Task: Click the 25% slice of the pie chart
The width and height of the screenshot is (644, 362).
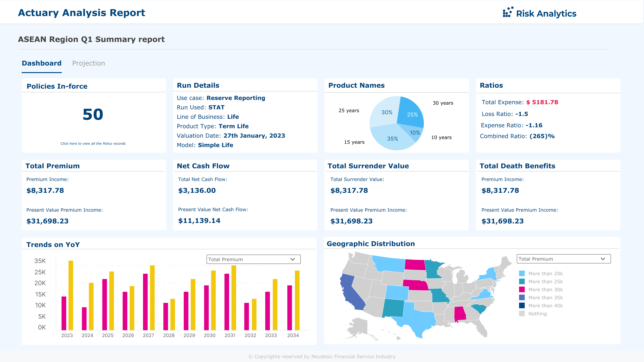Action: point(412,112)
